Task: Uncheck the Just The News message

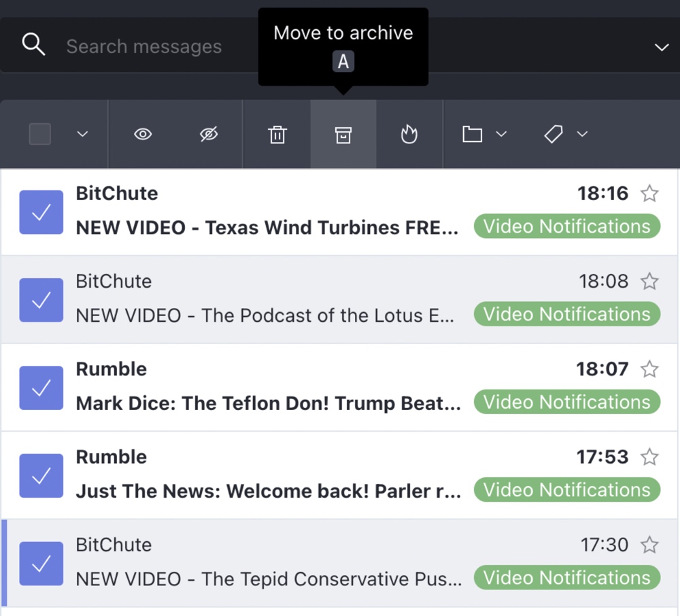Action: [41, 475]
